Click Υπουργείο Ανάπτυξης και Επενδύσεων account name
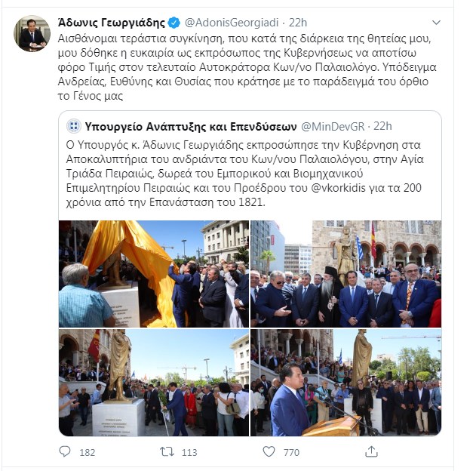Screen dimensions: 476x471 [191, 126]
